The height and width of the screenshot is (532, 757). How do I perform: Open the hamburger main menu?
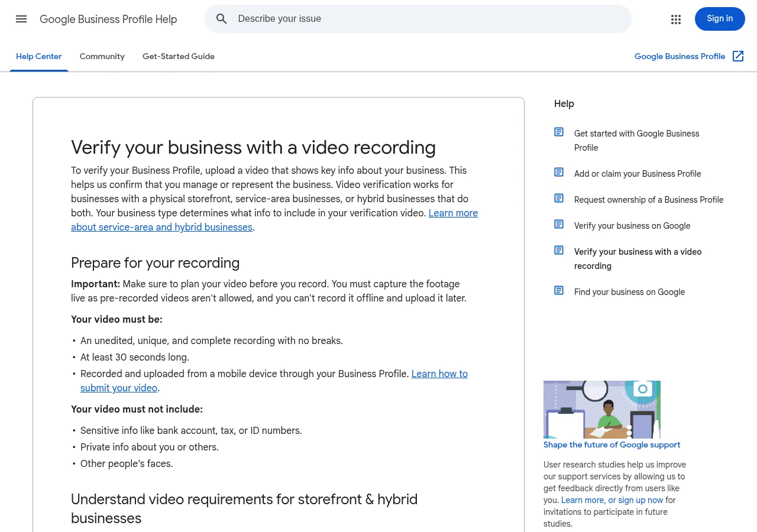[x=21, y=19]
